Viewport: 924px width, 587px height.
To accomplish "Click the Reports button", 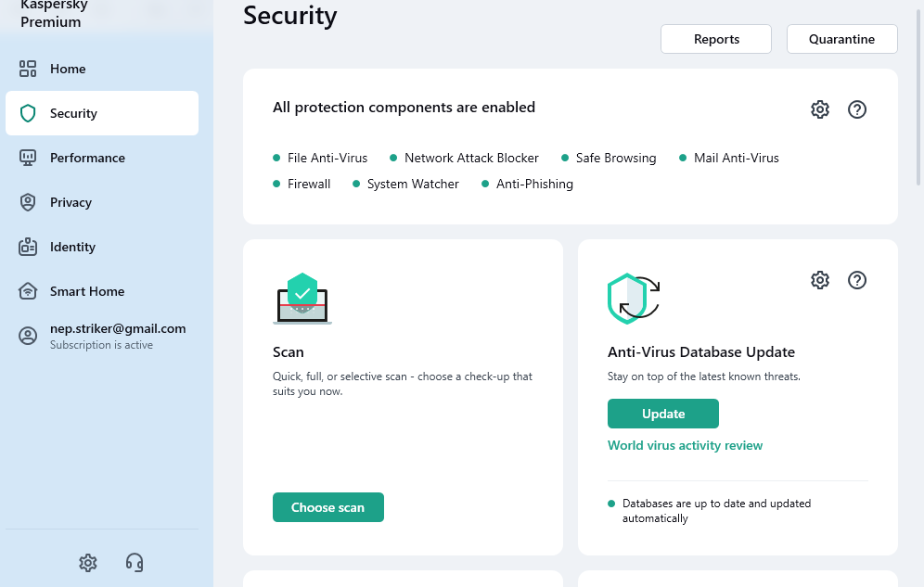I will (716, 39).
